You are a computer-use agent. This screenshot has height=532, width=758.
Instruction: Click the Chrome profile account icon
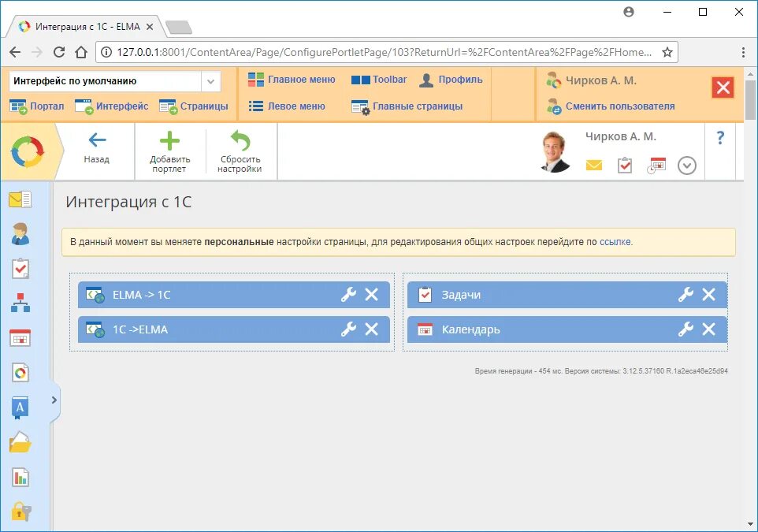pos(629,12)
